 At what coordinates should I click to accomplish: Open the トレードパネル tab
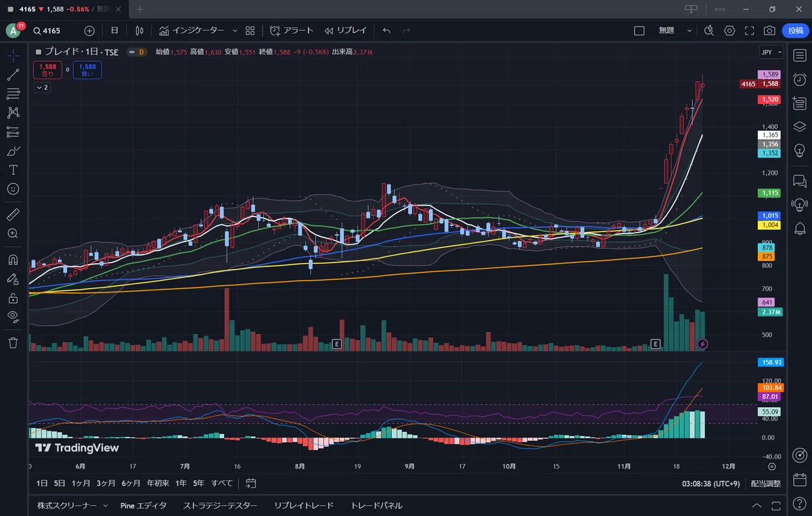point(376,505)
